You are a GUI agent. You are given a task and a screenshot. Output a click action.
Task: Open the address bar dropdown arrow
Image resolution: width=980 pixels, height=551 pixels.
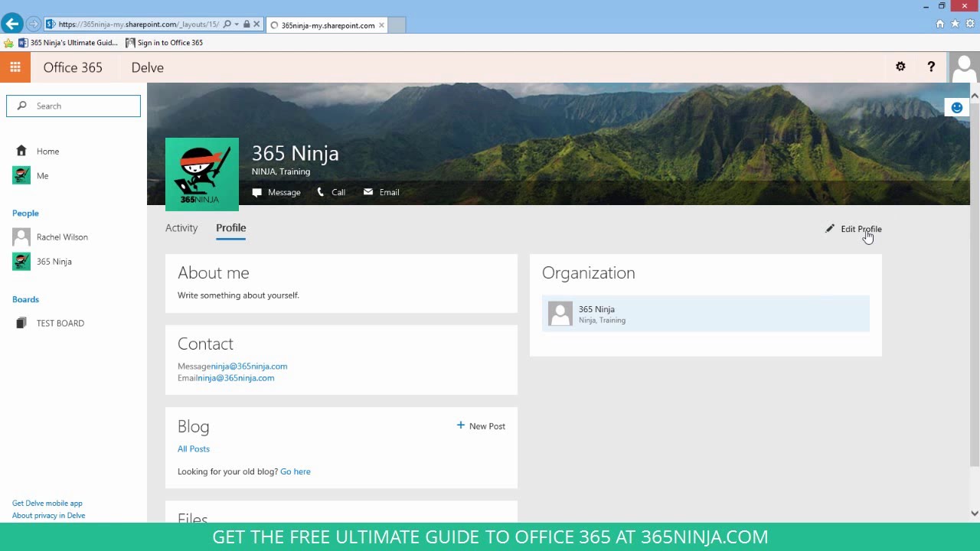(x=237, y=24)
